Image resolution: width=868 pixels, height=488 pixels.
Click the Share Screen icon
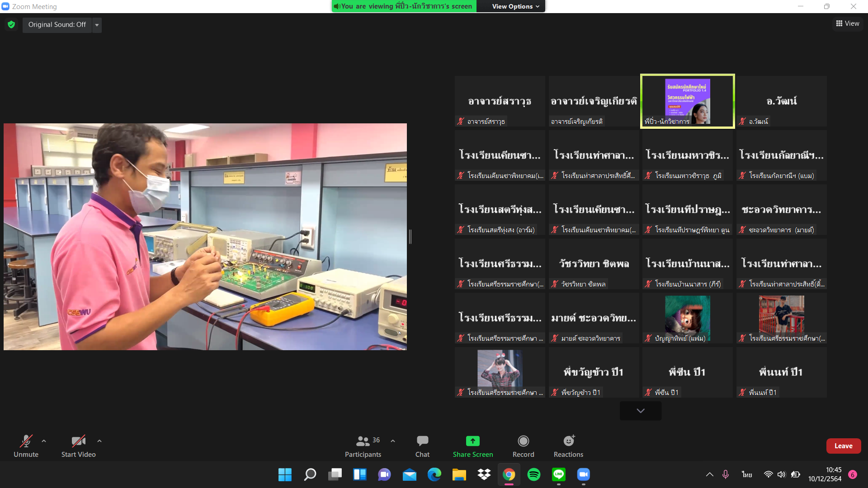472,441
